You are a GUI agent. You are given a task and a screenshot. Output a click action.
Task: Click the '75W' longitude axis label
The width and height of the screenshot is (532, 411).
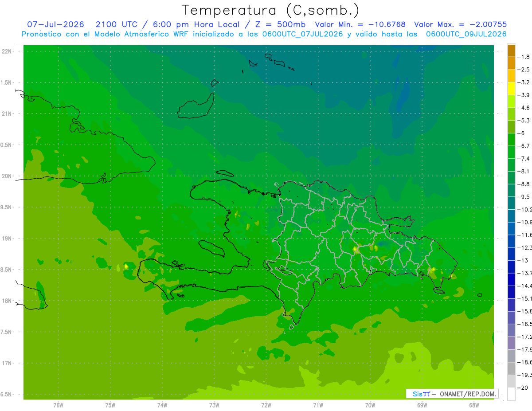pos(110,405)
